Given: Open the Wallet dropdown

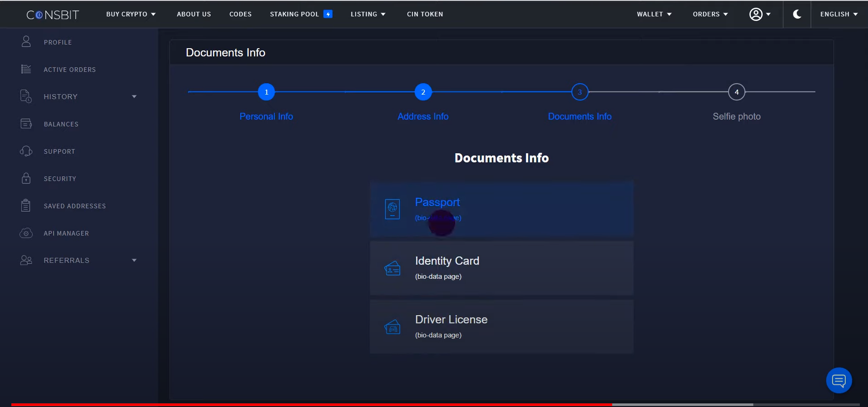Looking at the screenshot, I should [654, 14].
